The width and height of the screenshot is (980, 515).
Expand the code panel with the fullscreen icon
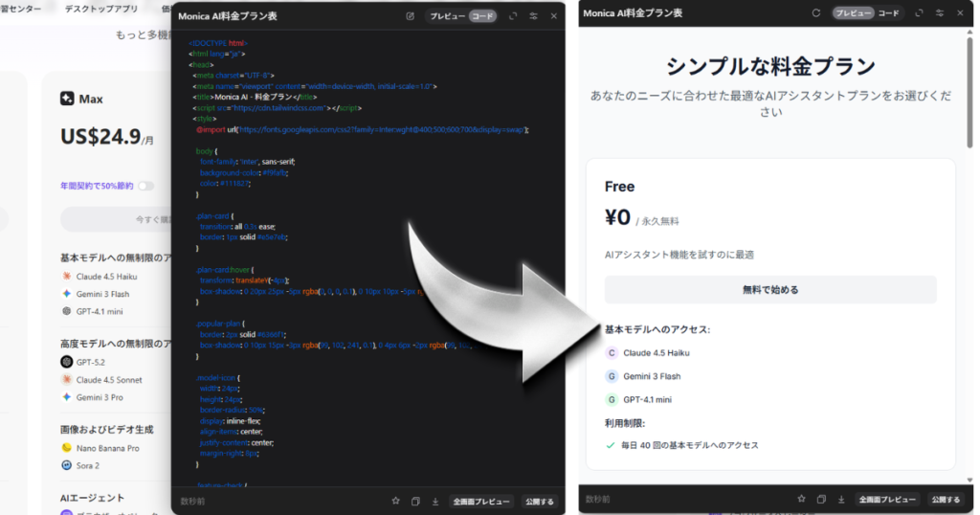tap(513, 16)
